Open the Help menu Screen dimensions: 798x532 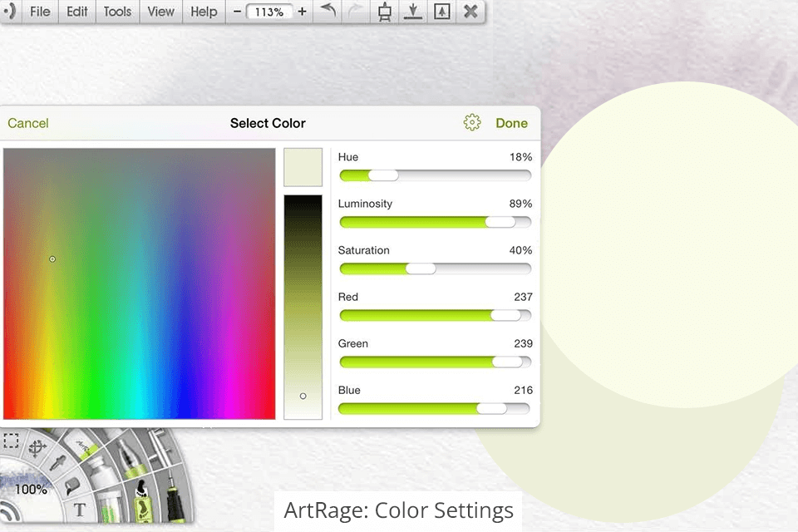tap(204, 11)
